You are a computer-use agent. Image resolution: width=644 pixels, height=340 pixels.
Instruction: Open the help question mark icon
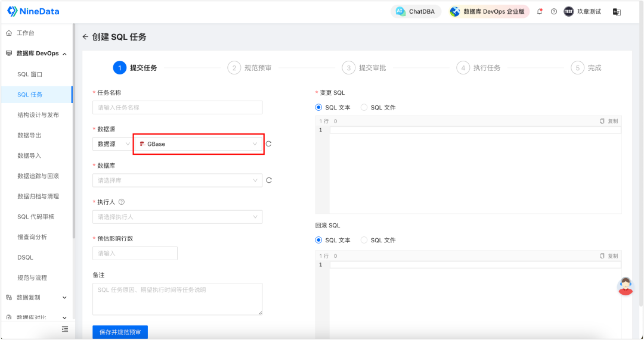coord(553,11)
